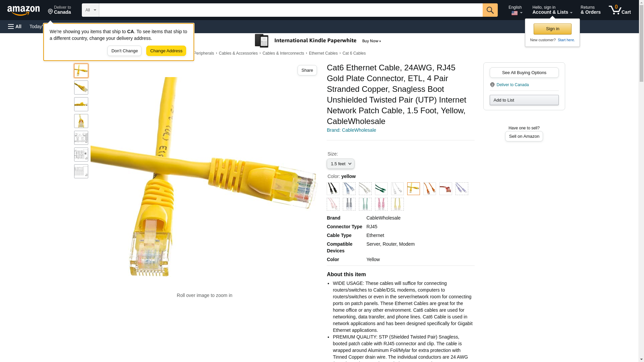Select the black cable color swatch
Image resolution: width=644 pixels, height=362 pixels.
point(333,189)
